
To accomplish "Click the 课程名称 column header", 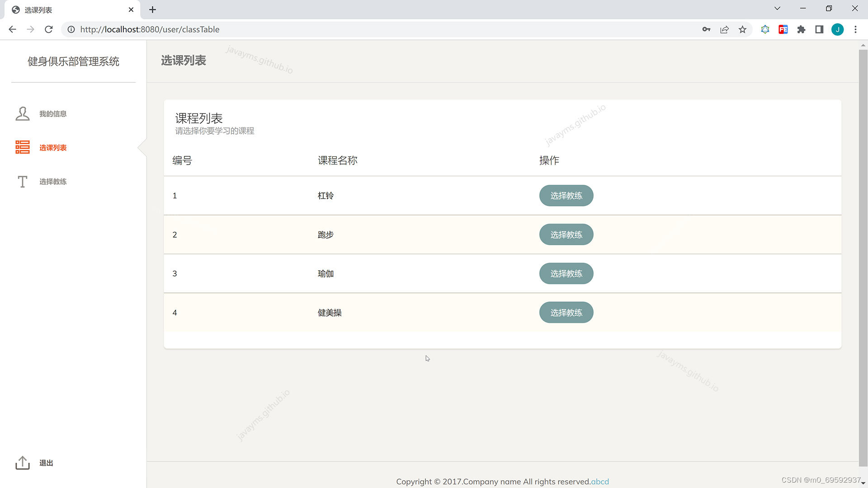I will tap(338, 160).
